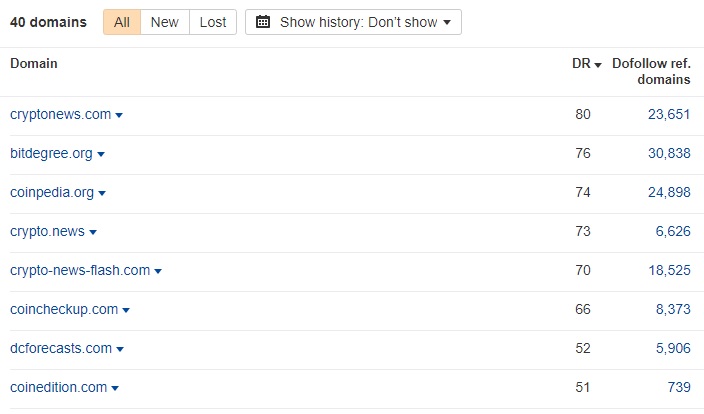Switch to the Lost domains tab

[x=213, y=22]
